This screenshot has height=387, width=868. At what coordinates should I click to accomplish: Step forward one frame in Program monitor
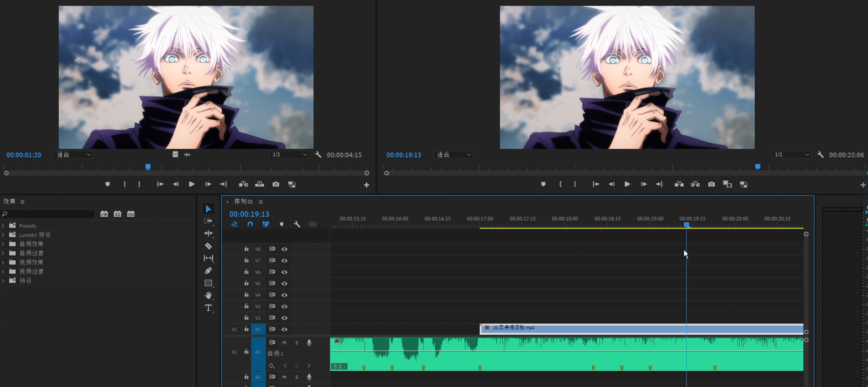pos(644,184)
